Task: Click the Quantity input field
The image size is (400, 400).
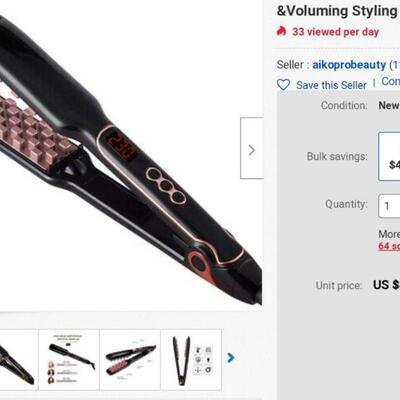Action: 389,206
